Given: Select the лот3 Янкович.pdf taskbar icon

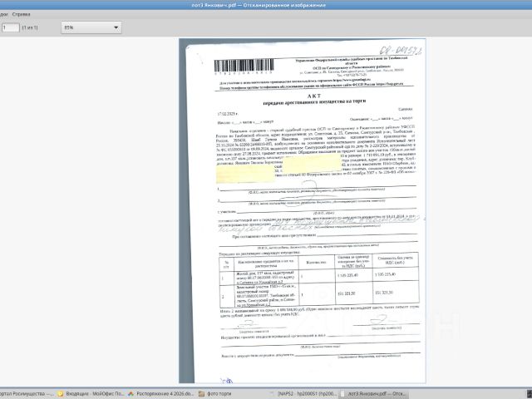Looking at the screenshot, I should click(x=342, y=393).
